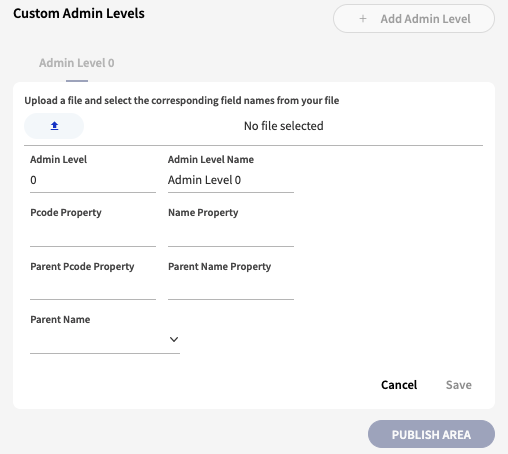Open the Parent Name dropdown field
Image resolution: width=508 pixels, height=454 pixels.
point(105,340)
